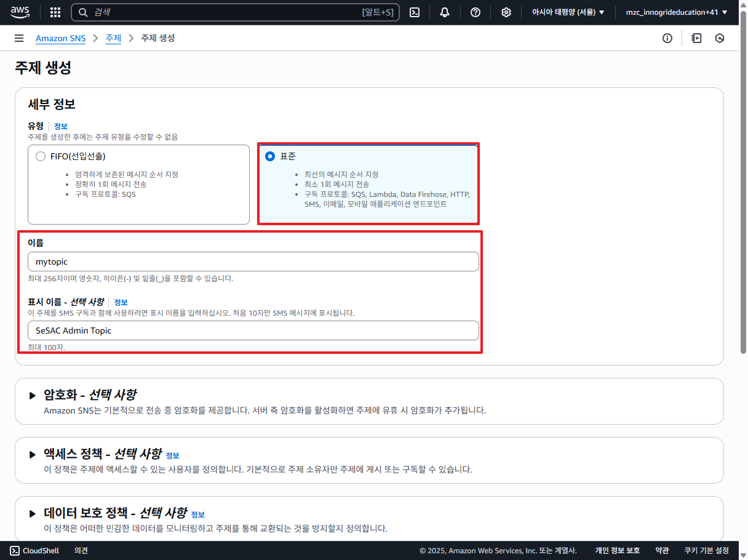
Task: Open 정보 link next to 데이터 보호 정책
Action: (x=198, y=514)
